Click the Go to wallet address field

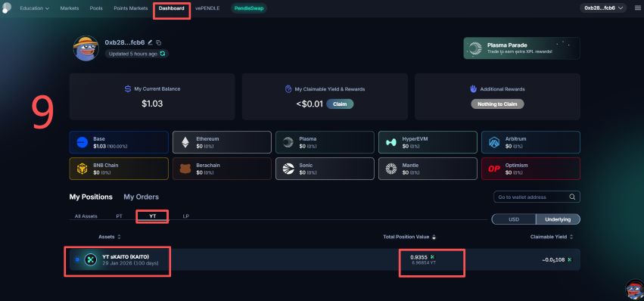(x=537, y=197)
